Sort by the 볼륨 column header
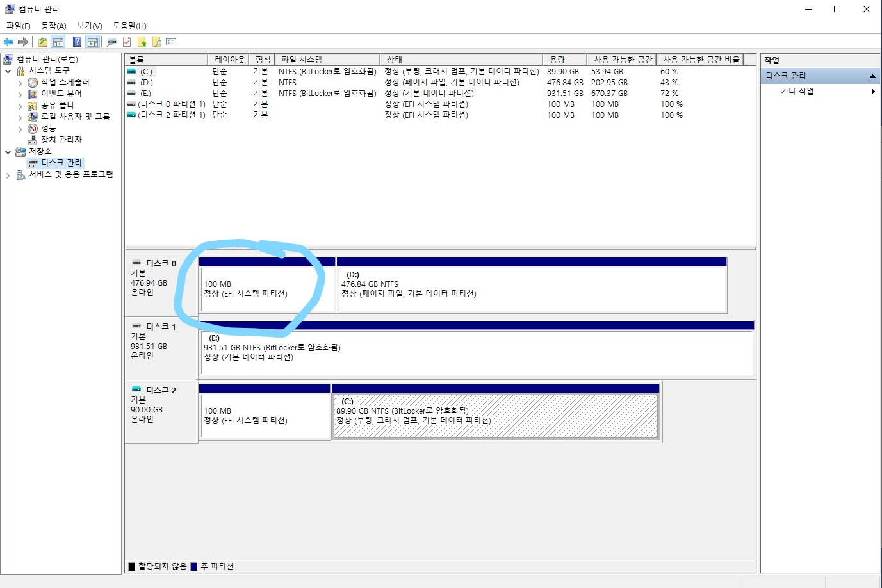Viewport: 882px width, 588px height. pyautogui.click(x=167, y=60)
